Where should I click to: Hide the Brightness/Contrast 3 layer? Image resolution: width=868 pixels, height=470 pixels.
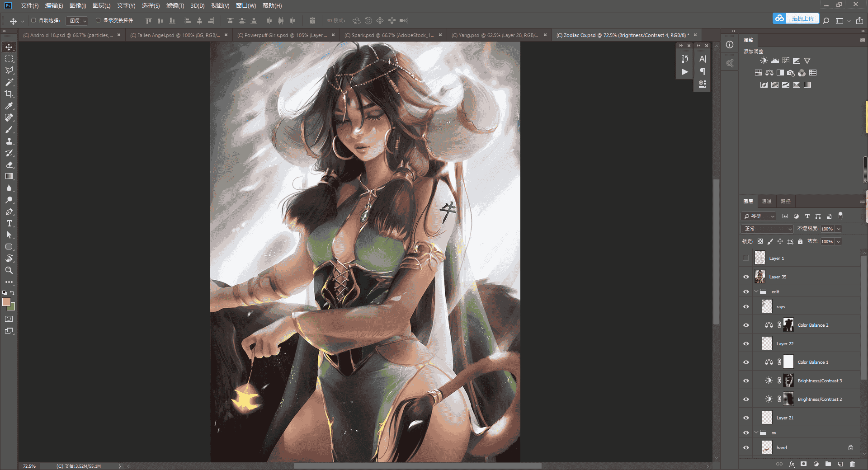click(746, 381)
